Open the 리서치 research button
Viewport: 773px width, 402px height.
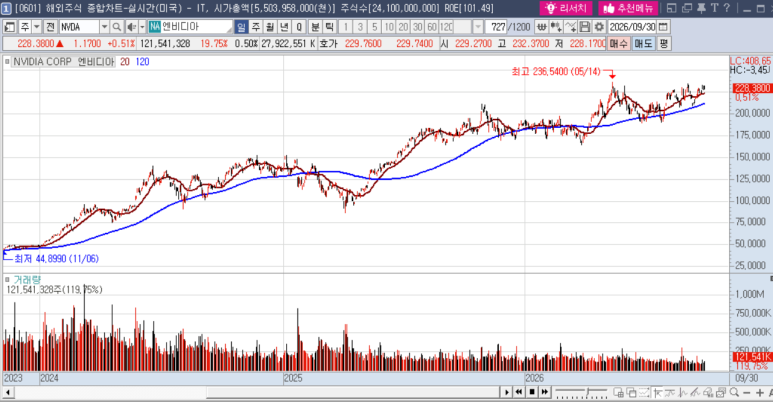click(566, 8)
